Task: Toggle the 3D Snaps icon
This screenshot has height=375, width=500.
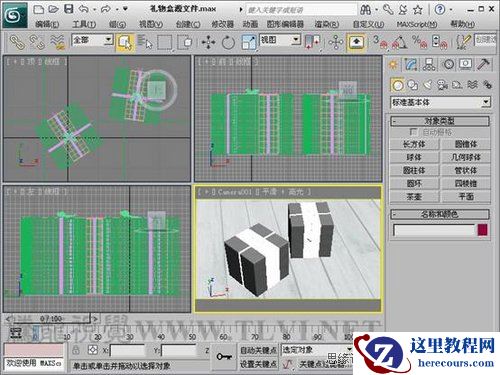Action: coord(380,42)
